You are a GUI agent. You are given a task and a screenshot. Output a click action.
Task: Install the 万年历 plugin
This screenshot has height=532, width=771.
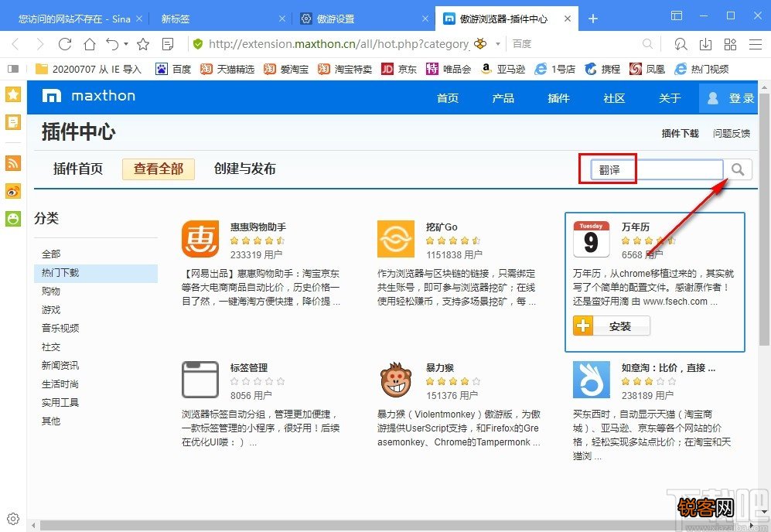point(612,326)
